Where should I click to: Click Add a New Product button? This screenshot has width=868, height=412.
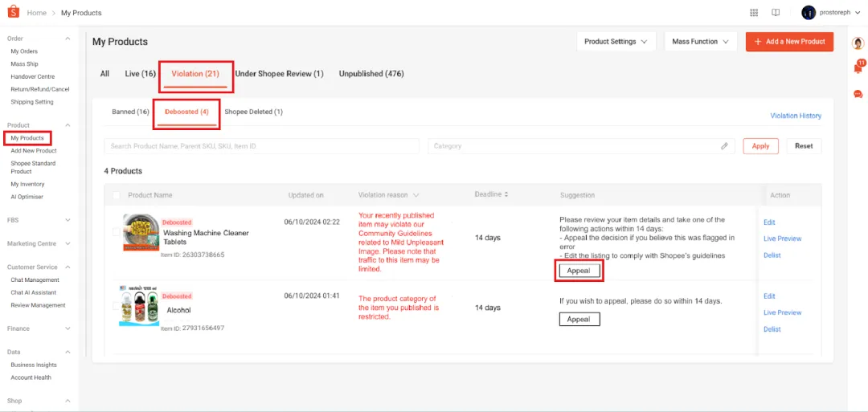(789, 42)
